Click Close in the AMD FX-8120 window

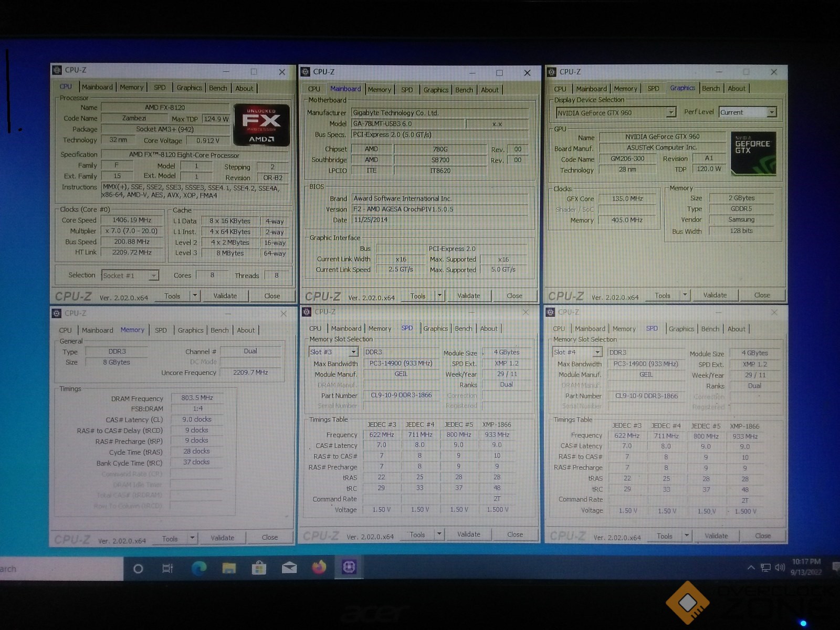point(272,296)
